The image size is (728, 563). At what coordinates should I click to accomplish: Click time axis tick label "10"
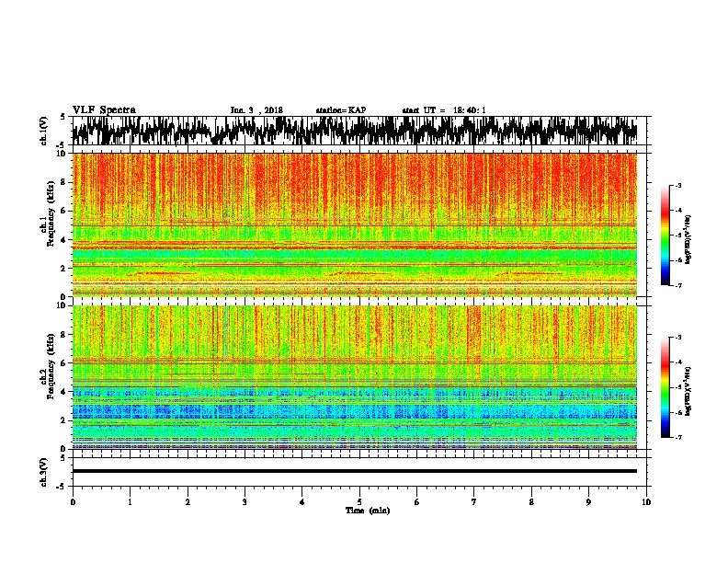(646, 502)
